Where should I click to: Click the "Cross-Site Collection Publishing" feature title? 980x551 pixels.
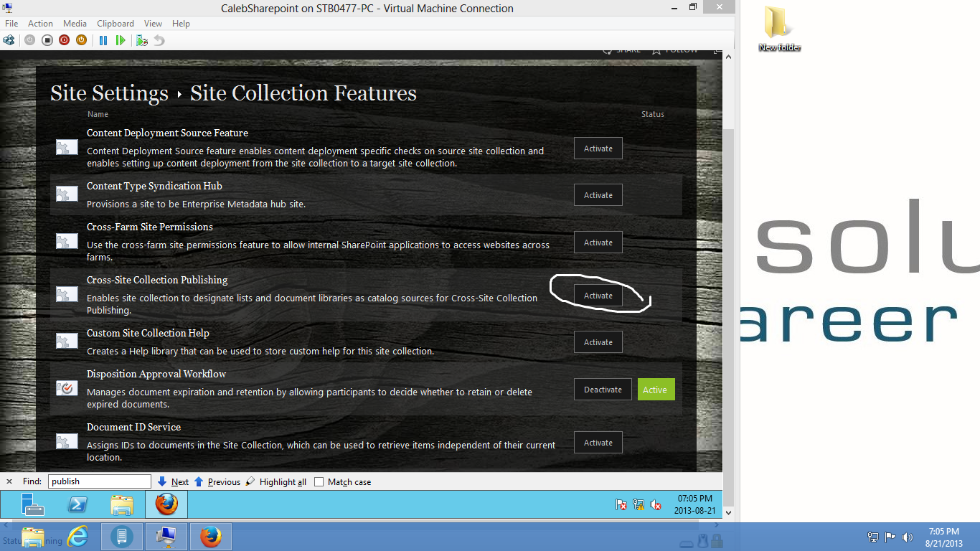click(157, 280)
